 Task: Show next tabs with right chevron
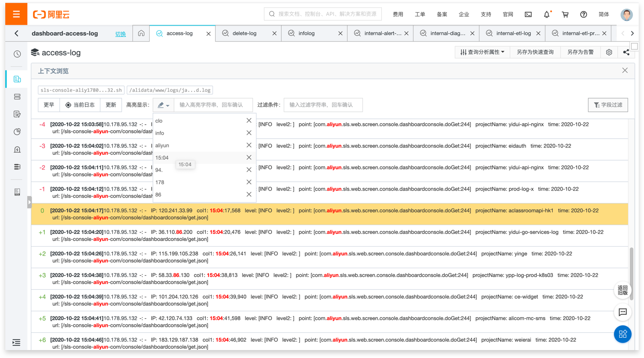[633, 33]
